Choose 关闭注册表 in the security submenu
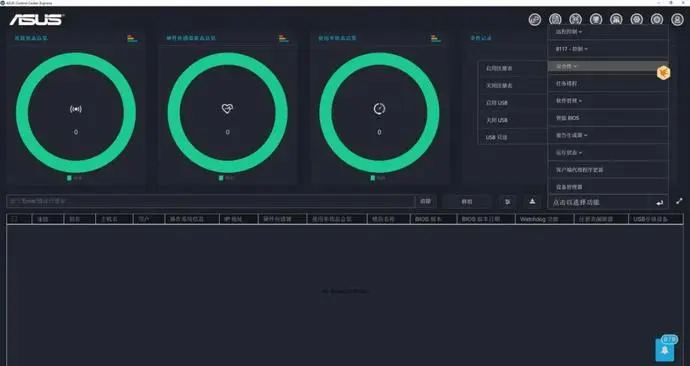690x366 pixels. coord(513,85)
